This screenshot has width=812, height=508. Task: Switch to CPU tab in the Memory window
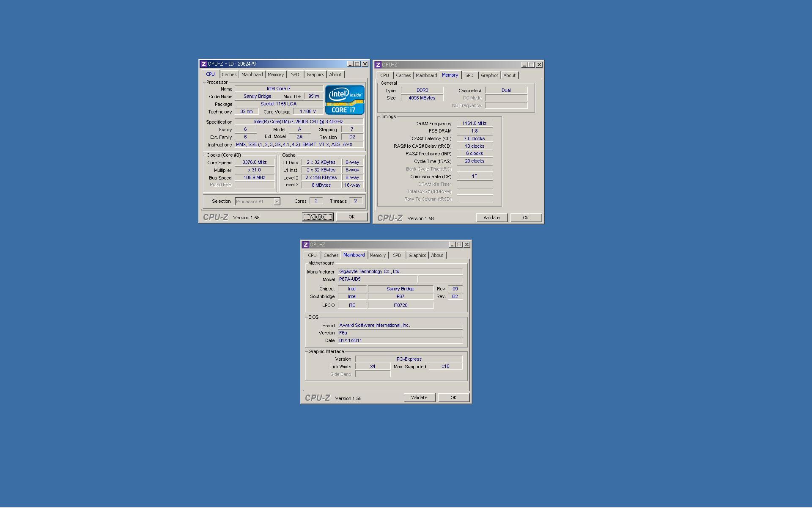pyautogui.click(x=384, y=75)
